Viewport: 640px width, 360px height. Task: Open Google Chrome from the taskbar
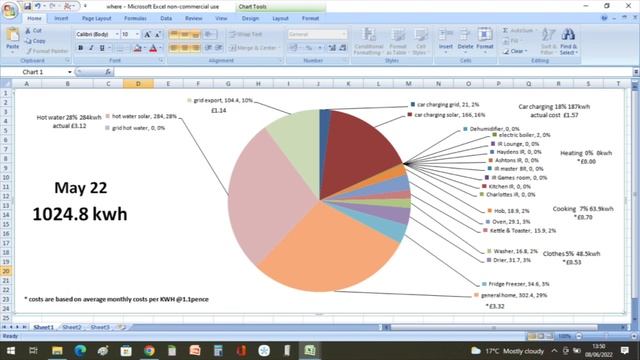[x=149, y=351]
